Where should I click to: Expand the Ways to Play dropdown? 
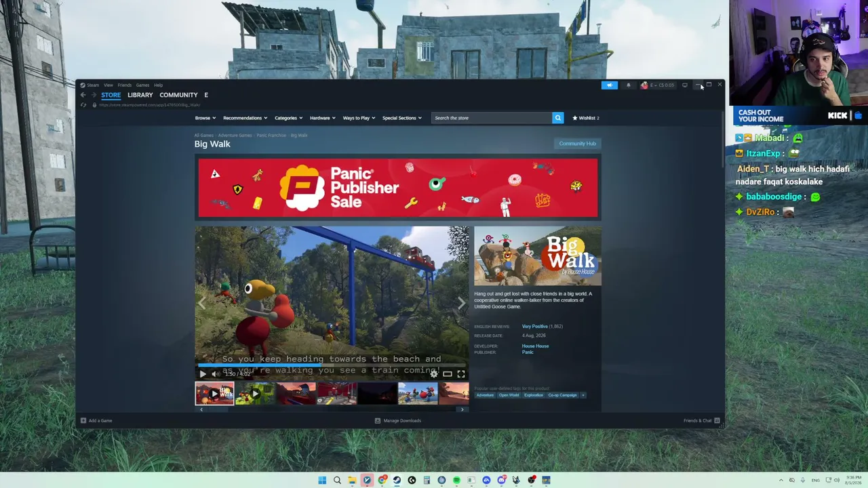click(359, 118)
